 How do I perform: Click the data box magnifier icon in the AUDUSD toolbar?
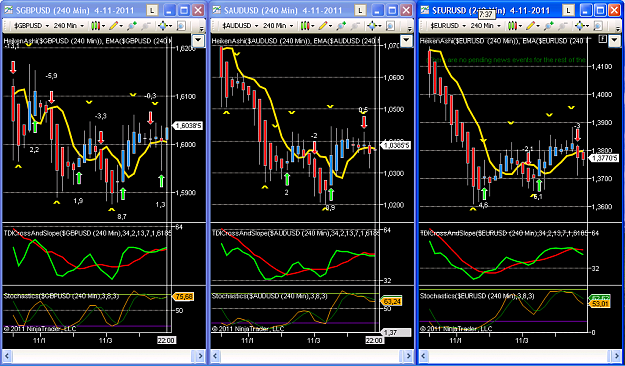(x=390, y=26)
